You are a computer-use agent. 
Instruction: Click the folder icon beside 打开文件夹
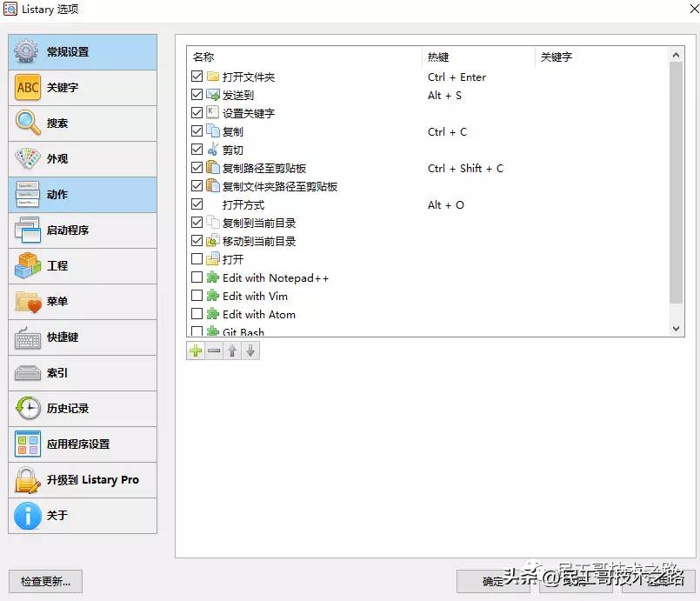(213, 77)
